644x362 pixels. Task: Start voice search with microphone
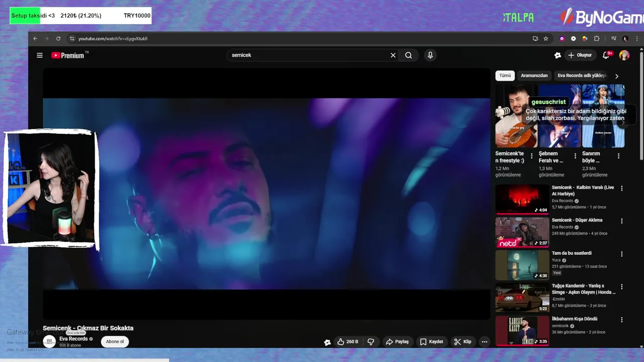tap(430, 55)
